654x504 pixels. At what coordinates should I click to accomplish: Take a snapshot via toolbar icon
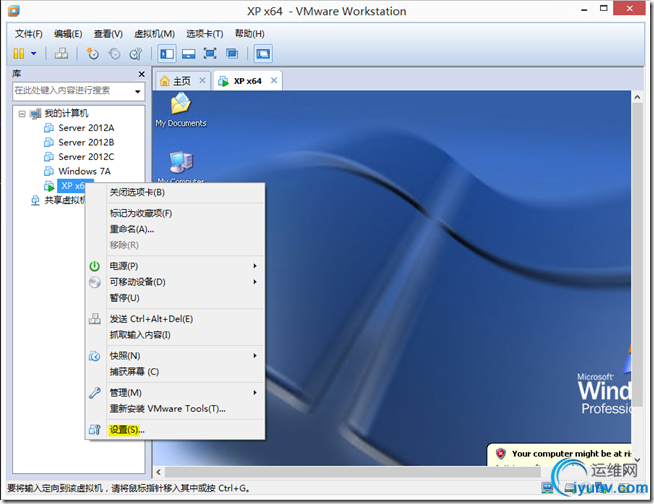pos(92,53)
